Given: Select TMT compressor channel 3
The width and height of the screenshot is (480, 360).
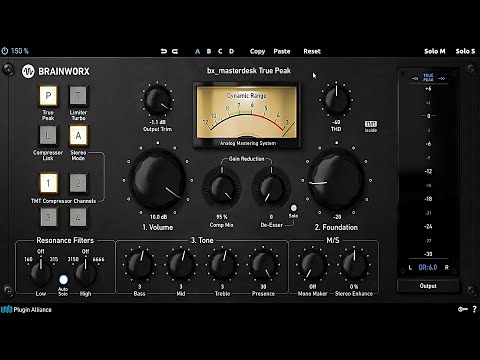Looking at the screenshot, I should tap(49, 217).
